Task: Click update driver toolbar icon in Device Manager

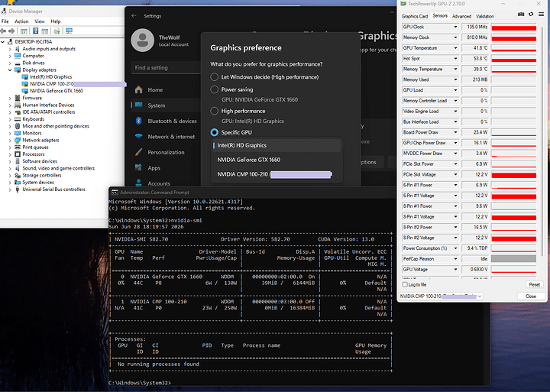Action: (57, 31)
